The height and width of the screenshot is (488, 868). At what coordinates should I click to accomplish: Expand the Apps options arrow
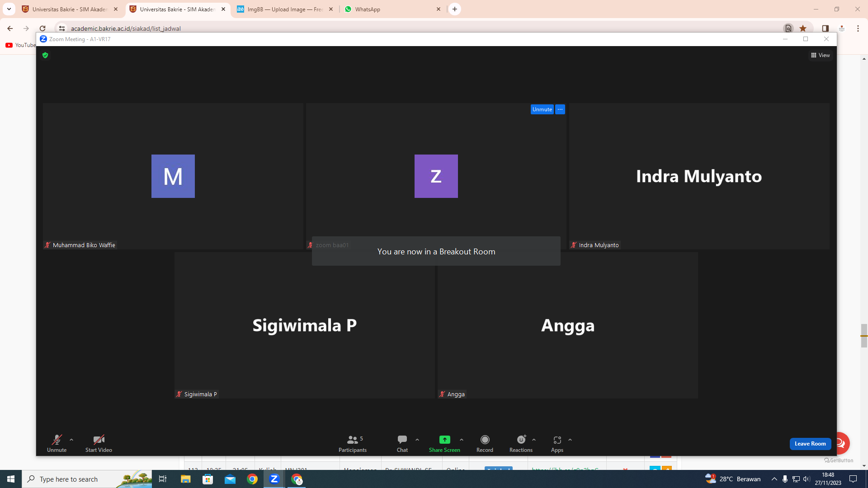click(570, 440)
